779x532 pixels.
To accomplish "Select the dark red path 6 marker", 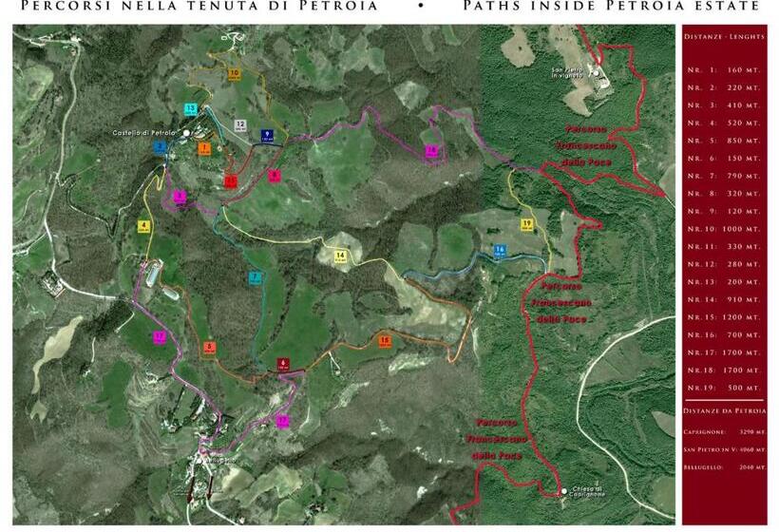I will point(283,364).
